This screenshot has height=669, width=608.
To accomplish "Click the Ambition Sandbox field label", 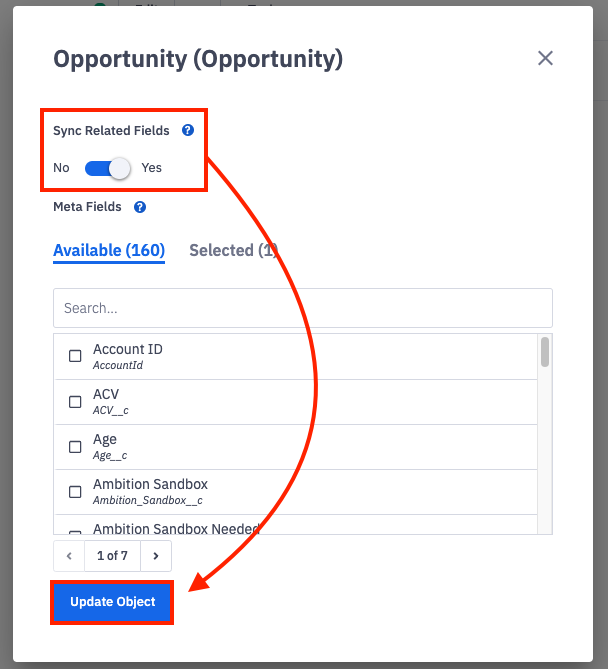I will [x=150, y=484].
